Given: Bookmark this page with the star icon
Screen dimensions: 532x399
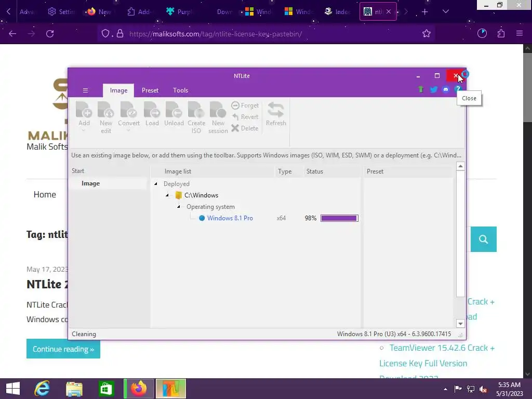Looking at the screenshot, I should (x=427, y=33).
